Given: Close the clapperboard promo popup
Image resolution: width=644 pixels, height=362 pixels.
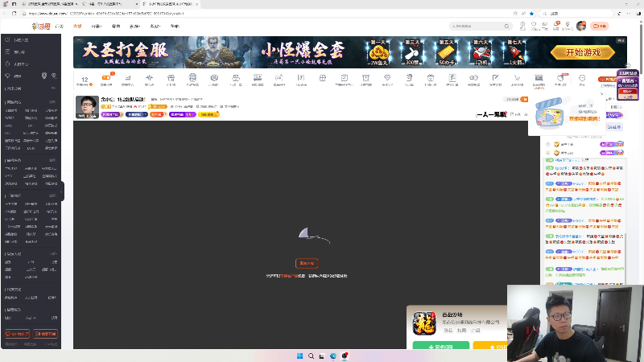Looking at the screenshot, I should (x=601, y=94).
